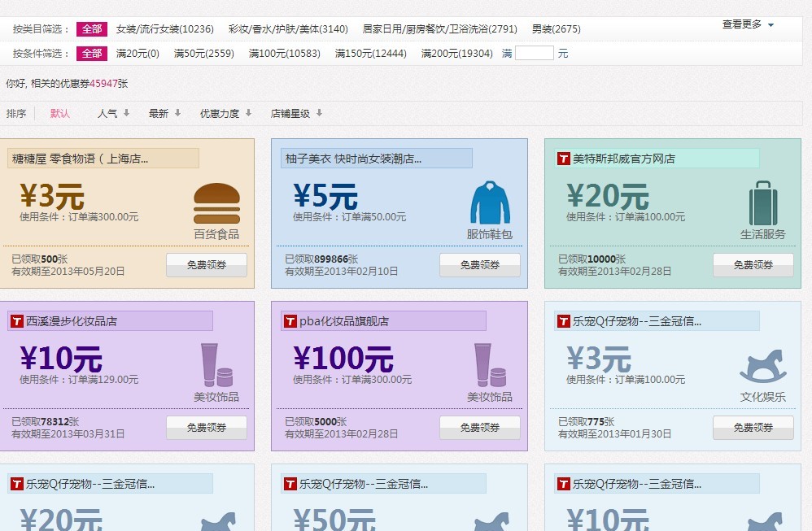Click Tmall logo on ¥20元 乐宠Q仔宠物 coupon
812x531 pixels.
tap(17, 484)
